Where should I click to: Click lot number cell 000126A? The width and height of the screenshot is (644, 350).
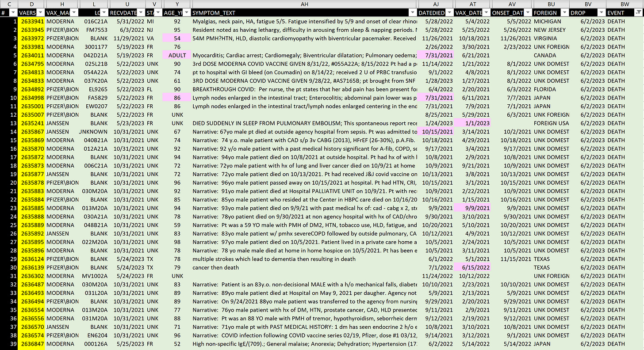(93, 344)
